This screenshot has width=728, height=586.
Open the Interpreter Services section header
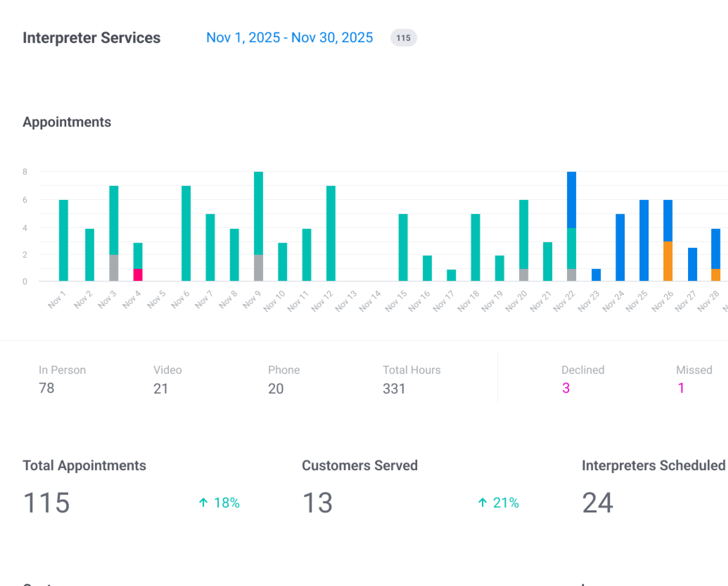[91, 38]
